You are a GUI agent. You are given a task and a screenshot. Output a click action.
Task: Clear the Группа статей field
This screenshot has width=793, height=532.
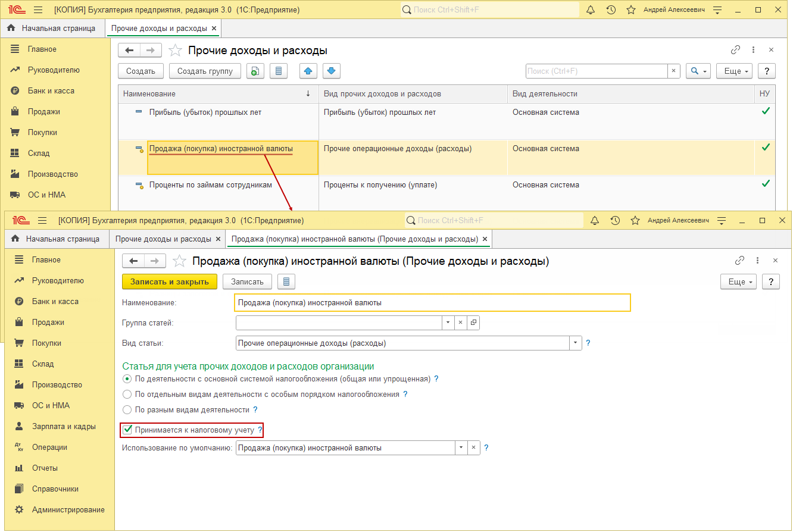pyautogui.click(x=460, y=323)
